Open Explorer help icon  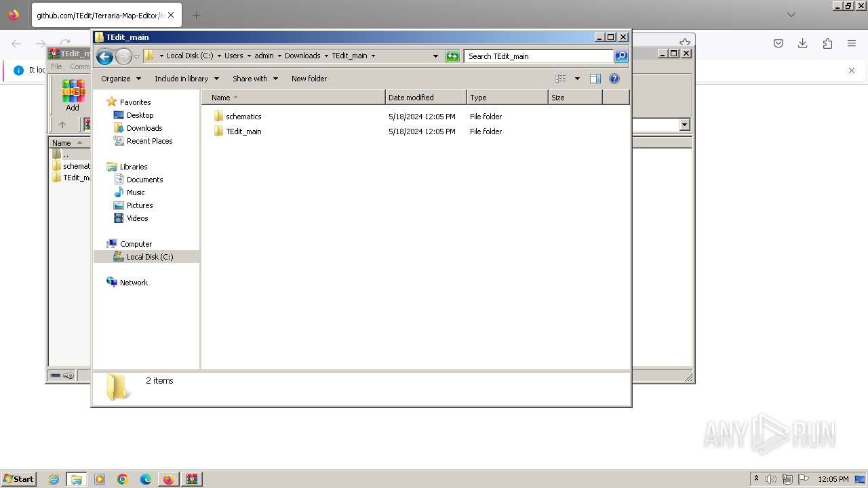point(614,79)
